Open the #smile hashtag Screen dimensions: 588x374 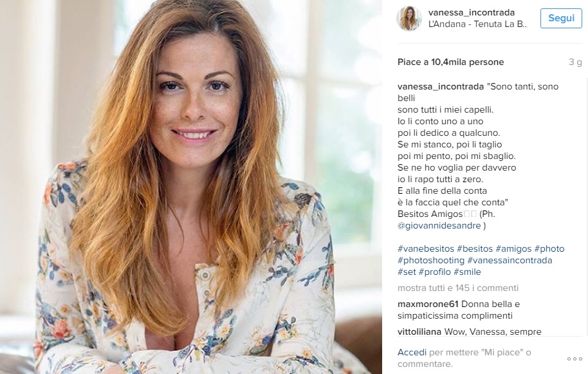click(467, 272)
